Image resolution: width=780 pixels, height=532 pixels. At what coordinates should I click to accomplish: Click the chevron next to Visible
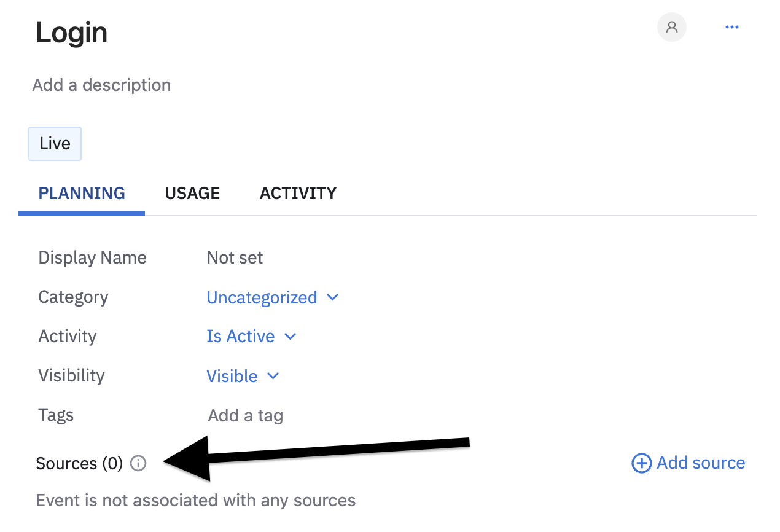[273, 376]
